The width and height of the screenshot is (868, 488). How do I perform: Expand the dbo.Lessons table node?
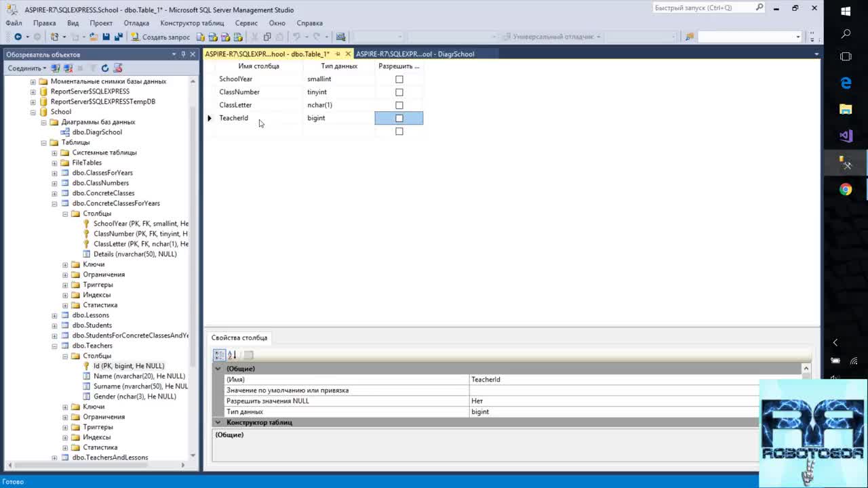point(54,315)
